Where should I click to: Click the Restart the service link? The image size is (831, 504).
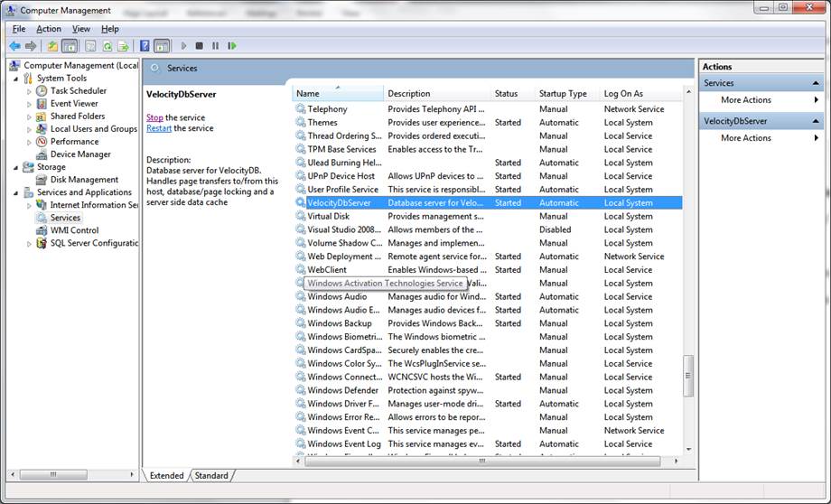point(159,128)
